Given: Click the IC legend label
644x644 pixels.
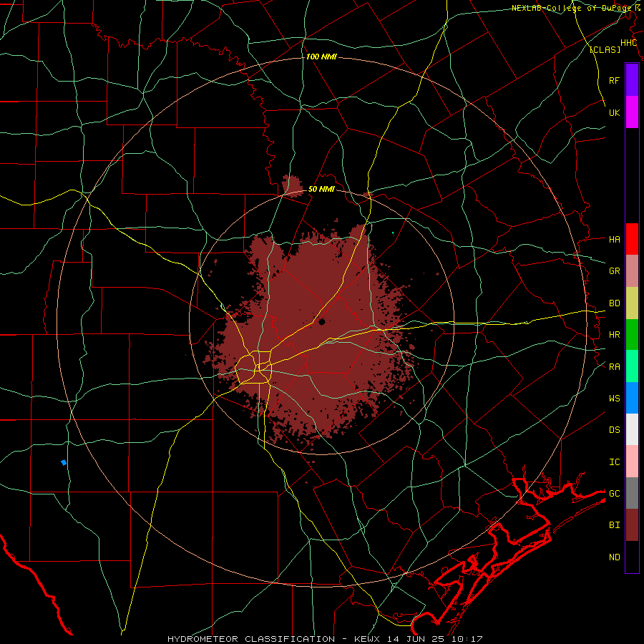Looking at the screenshot, I should pos(614,462).
